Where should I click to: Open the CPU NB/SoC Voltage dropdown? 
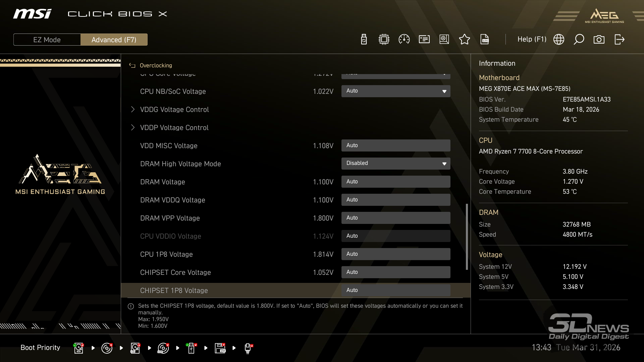pos(396,91)
